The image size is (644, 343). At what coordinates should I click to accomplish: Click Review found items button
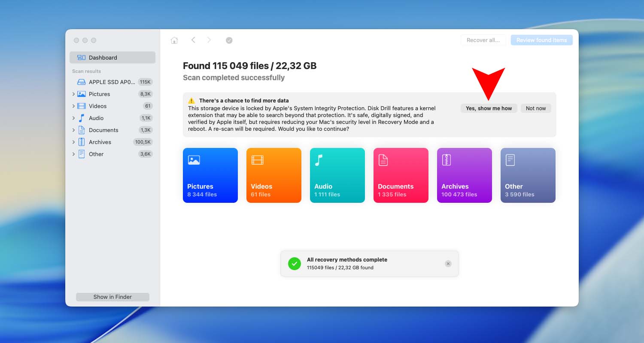pyautogui.click(x=541, y=40)
